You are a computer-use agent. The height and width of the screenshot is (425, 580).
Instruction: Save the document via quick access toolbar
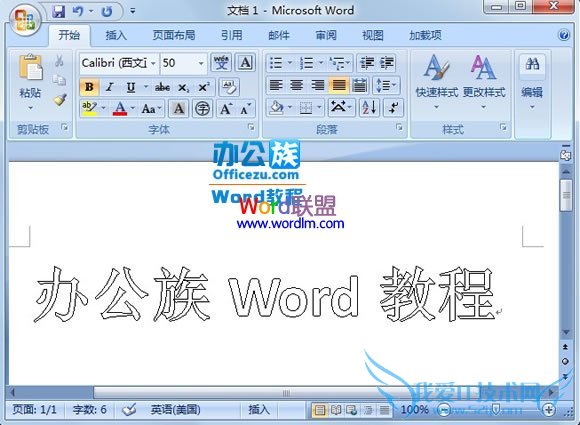click(x=58, y=11)
